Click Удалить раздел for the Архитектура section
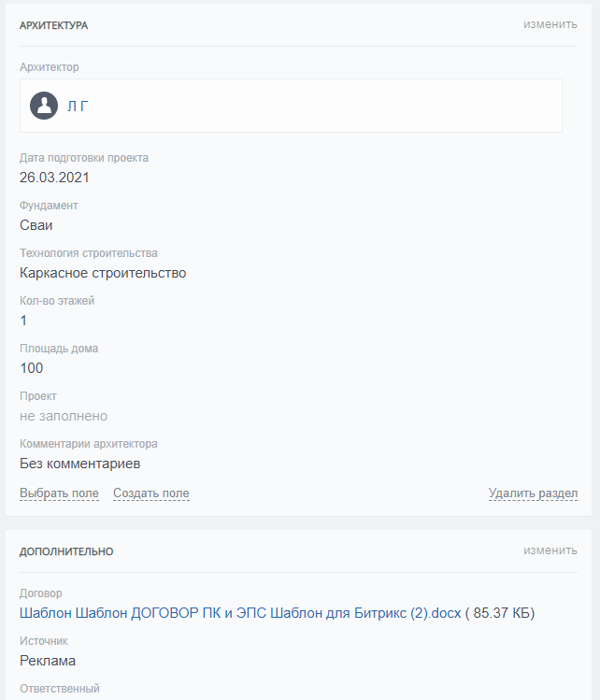 pyautogui.click(x=533, y=493)
